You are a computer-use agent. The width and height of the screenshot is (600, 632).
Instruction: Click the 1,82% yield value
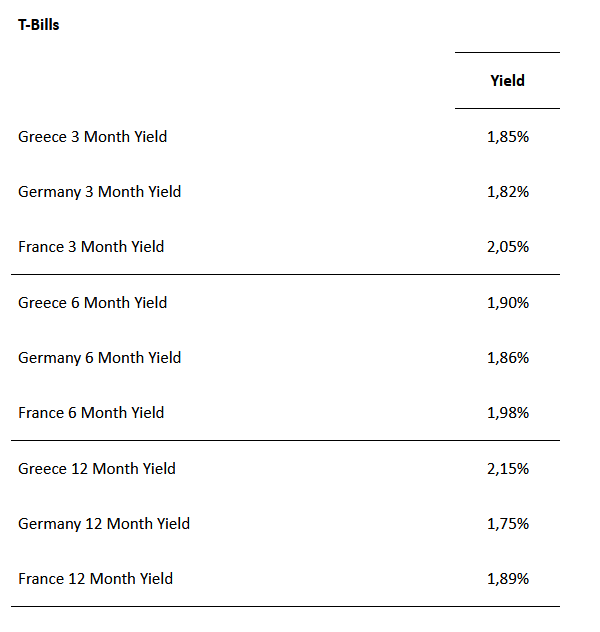click(507, 192)
